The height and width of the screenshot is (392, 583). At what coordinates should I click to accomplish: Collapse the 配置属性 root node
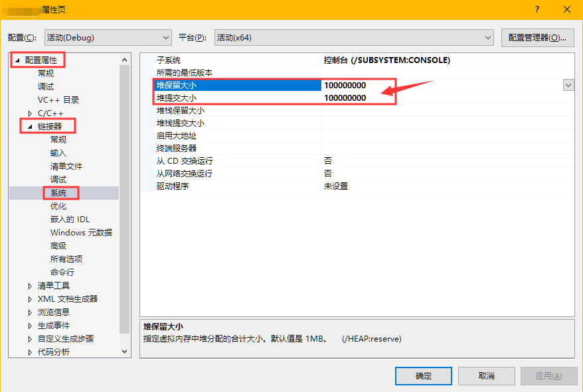coord(16,60)
